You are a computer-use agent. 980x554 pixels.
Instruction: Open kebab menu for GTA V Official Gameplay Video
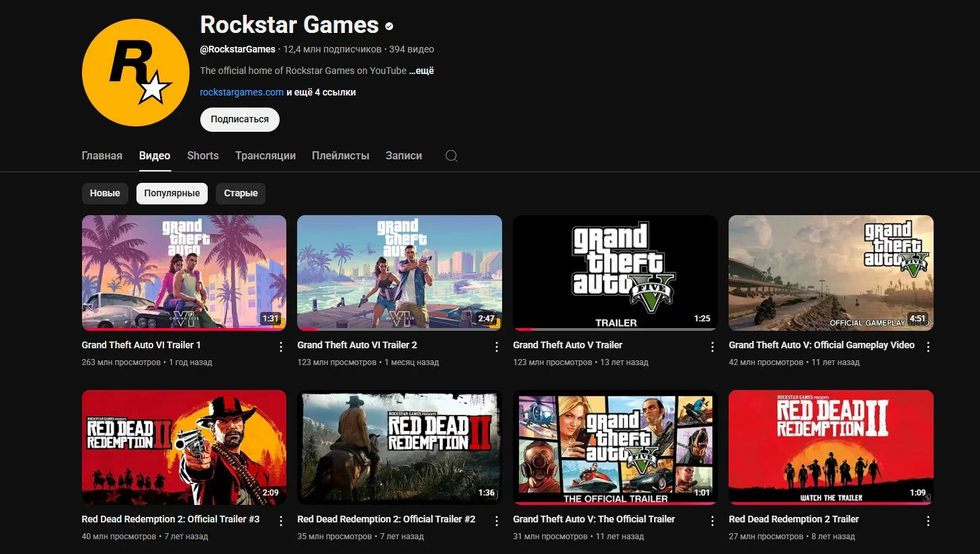click(928, 347)
